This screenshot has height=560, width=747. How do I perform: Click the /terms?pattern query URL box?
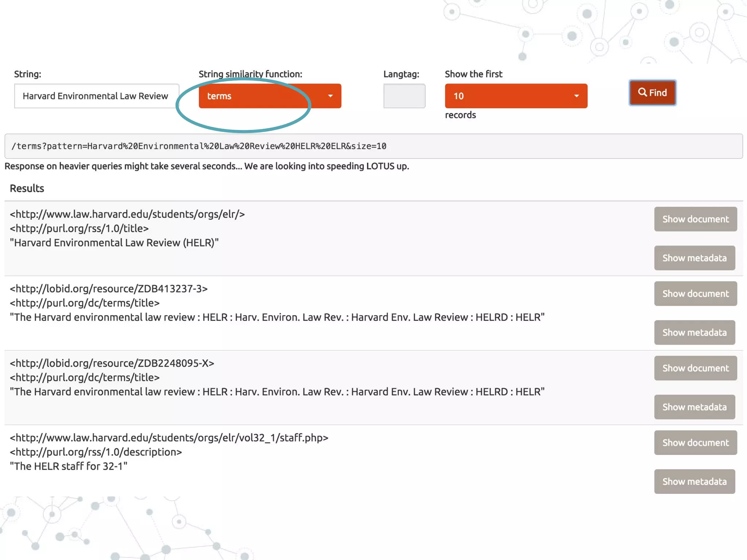[x=373, y=146]
